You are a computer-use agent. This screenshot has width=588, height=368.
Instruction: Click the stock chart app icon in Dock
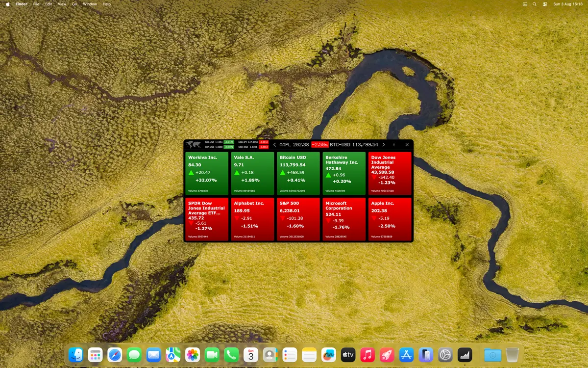tap(465, 355)
